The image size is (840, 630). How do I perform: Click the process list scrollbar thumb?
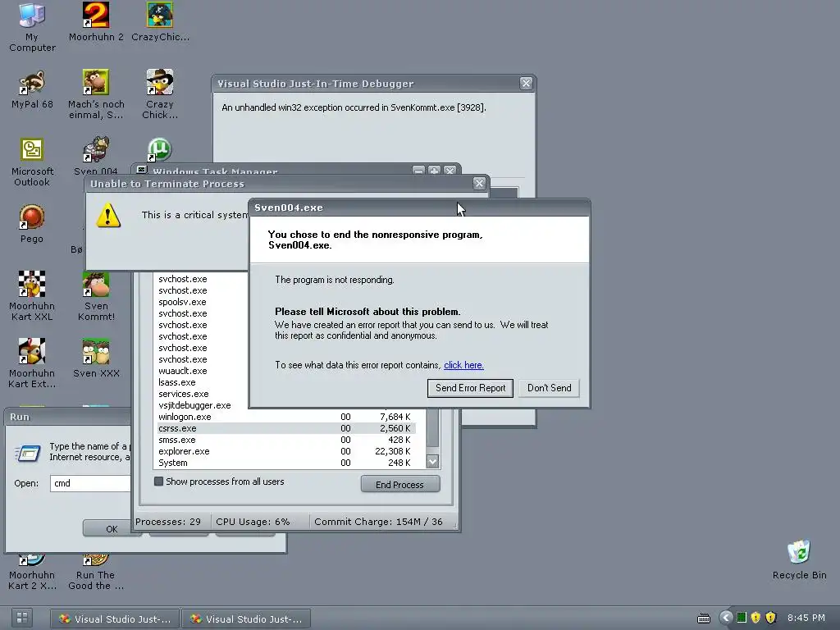432,428
